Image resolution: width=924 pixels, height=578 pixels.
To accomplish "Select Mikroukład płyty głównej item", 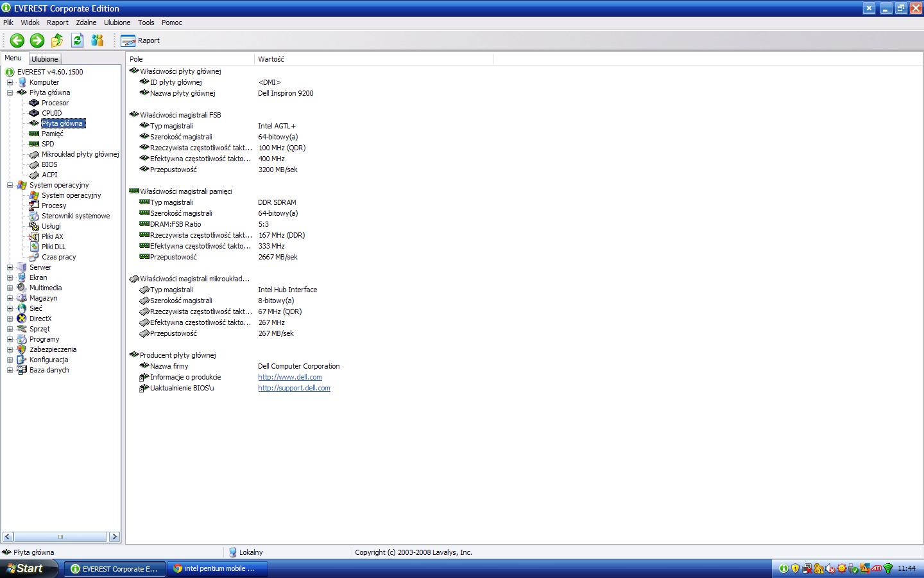I will 80,154.
